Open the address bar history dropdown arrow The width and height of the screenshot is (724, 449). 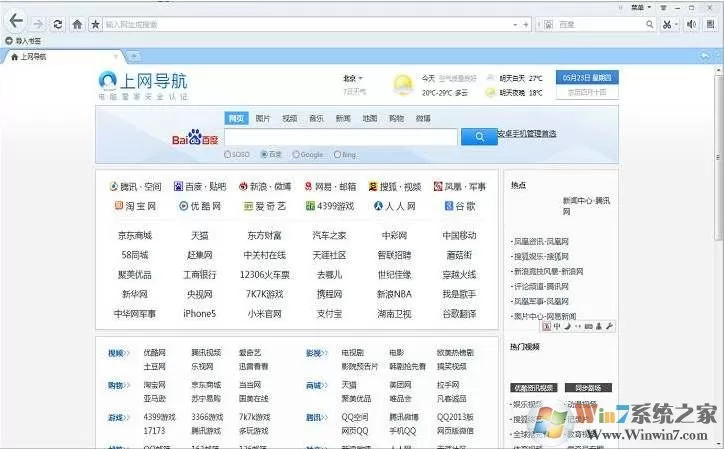pyautogui.click(x=515, y=24)
